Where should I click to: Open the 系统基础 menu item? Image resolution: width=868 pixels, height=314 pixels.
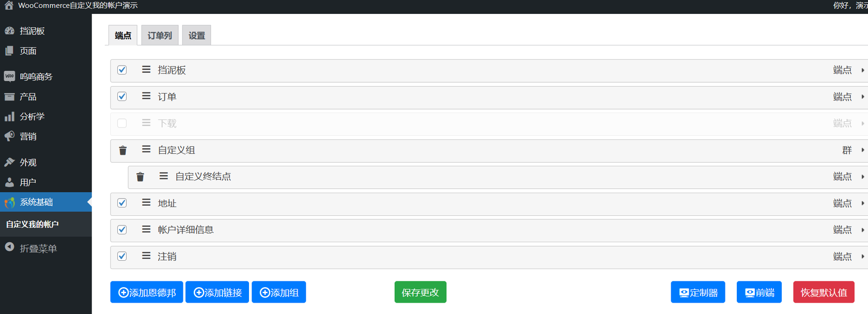(46, 202)
